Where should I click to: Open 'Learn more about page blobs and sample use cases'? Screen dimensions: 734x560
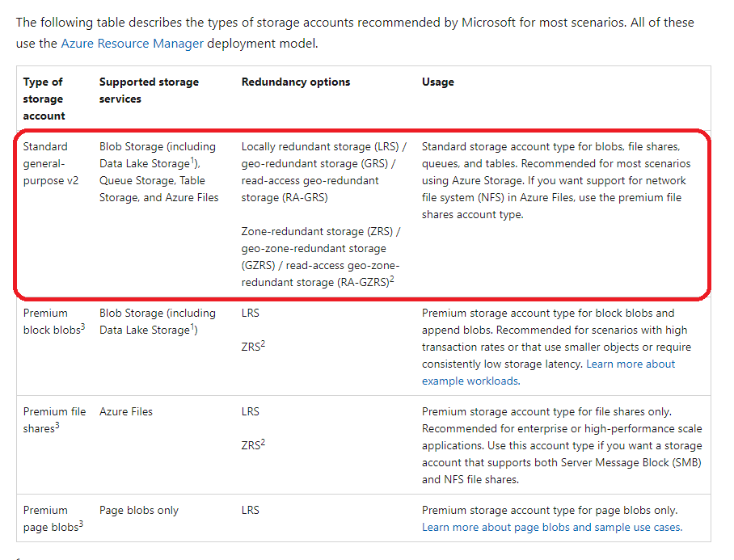552,527
